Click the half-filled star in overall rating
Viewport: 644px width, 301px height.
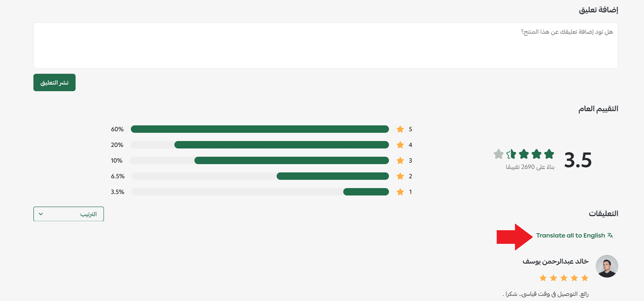(x=511, y=154)
